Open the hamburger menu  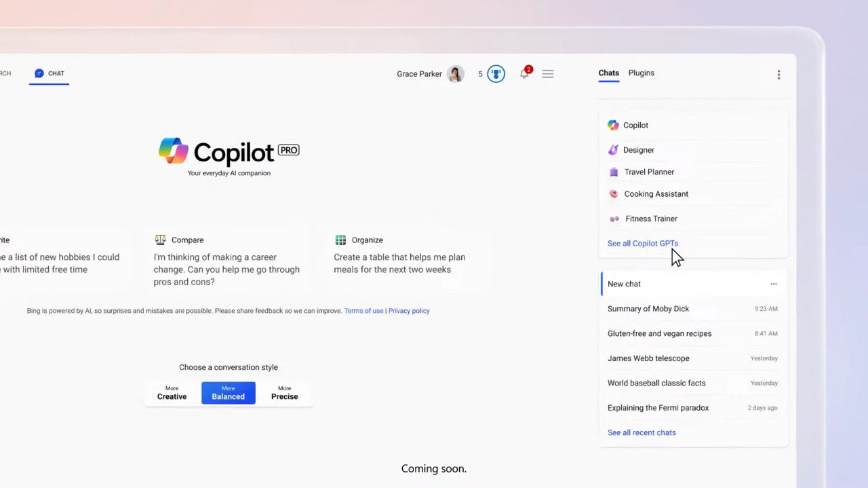point(547,73)
